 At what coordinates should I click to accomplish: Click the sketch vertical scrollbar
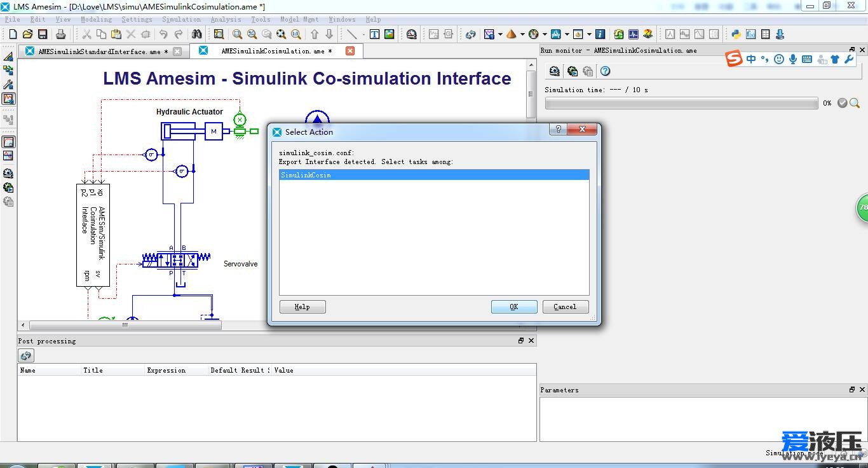pyautogui.click(x=531, y=94)
